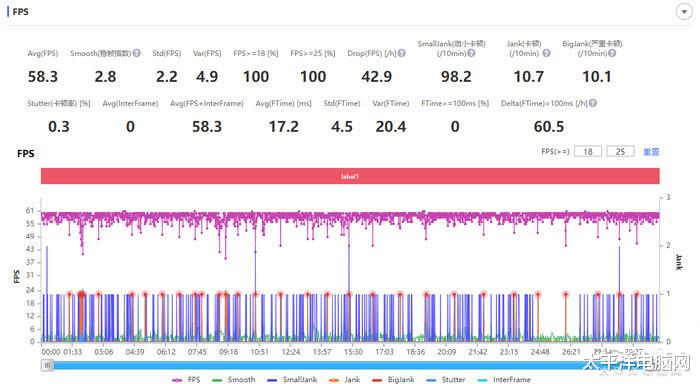Click the Avg(FTime) [ms] metric label
This screenshot has height=384, width=700.
point(283,103)
